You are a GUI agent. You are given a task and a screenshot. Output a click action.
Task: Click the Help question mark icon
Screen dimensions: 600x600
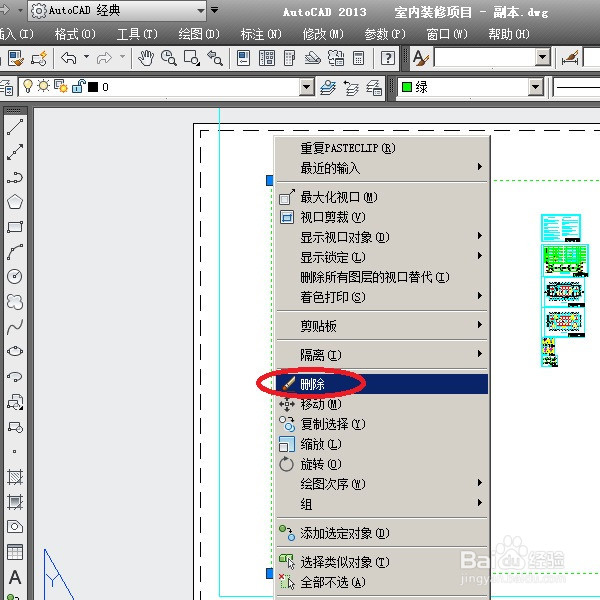(x=388, y=58)
